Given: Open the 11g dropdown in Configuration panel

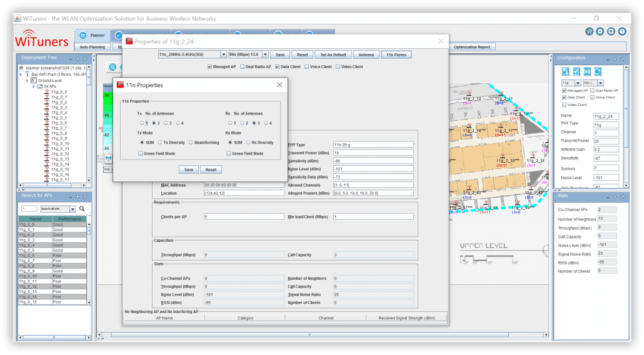Looking at the screenshot, I should click(x=578, y=83).
